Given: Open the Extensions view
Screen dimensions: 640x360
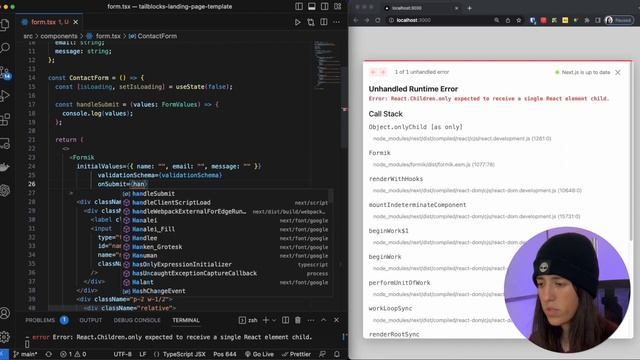Looking at the screenshot, I should click(x=5, y=120).
